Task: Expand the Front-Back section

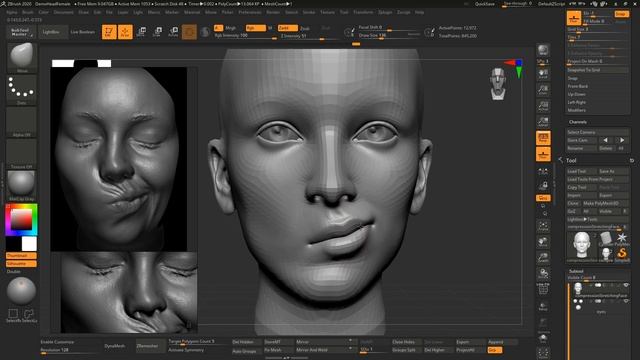Action: (578, 87)
